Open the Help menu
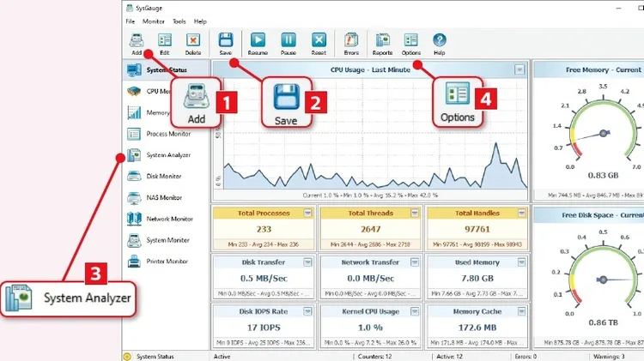Image resolution: width=644 pixels, height=361 pixels. click(x=200, y=21)
